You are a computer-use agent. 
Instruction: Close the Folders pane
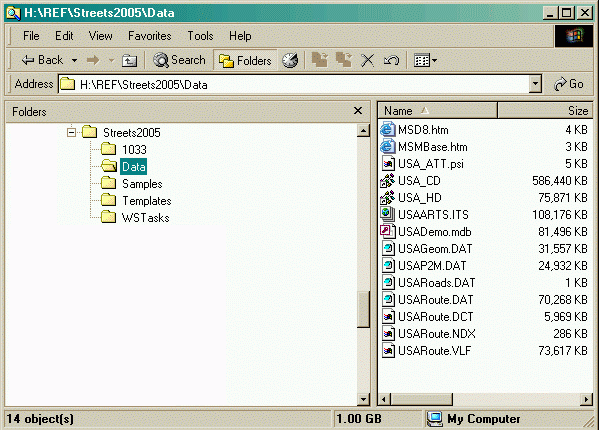click(358, 111)
